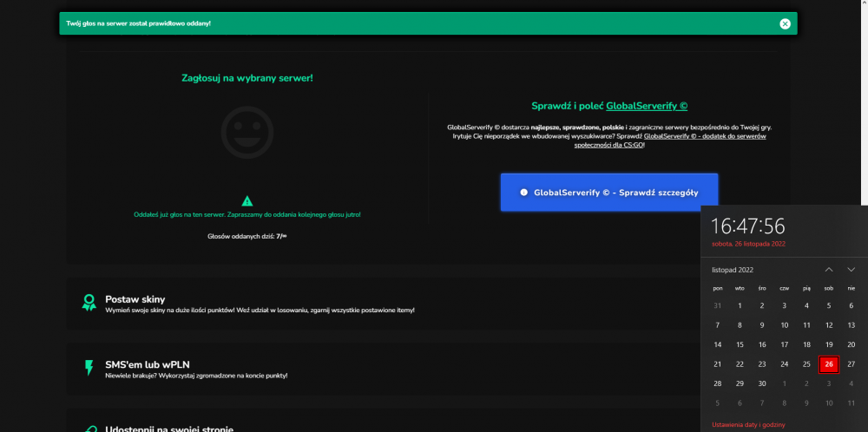Click the Głosów oddanych dziś counter text
Image resolution: width=868 pixels, height=432 pixels.
point(247,236)
